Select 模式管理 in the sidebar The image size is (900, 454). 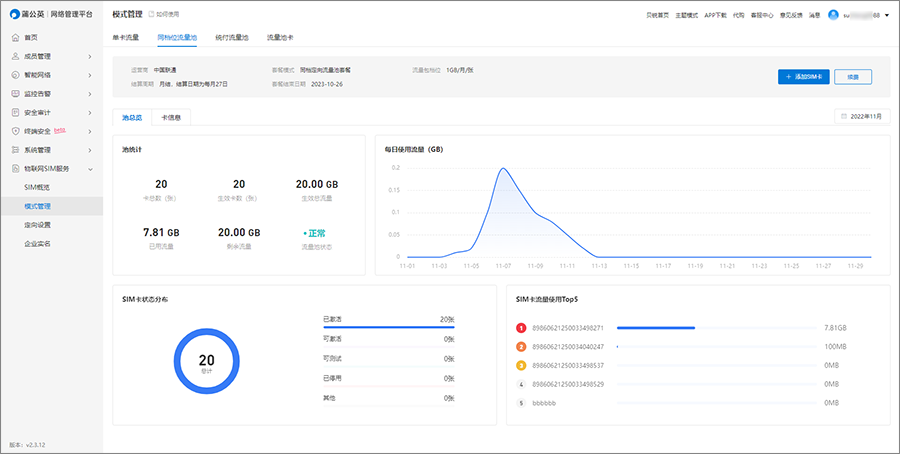click(x=52, y=206)
